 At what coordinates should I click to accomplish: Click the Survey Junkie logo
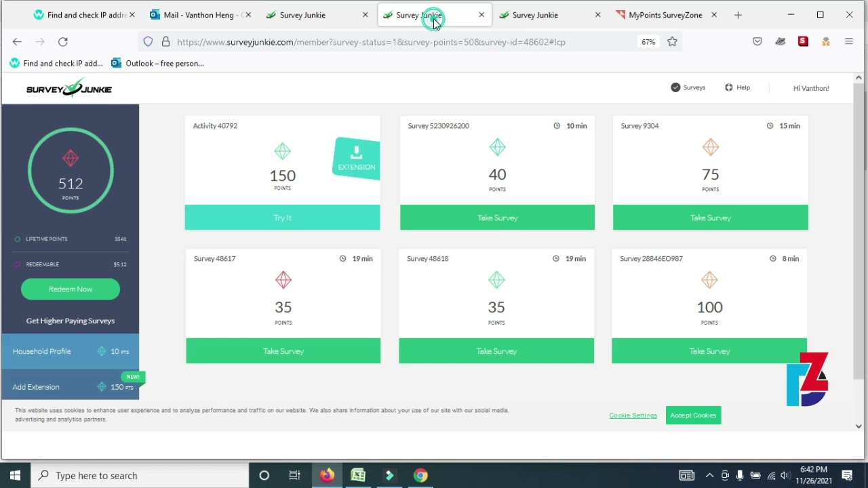tap(69, 88)
